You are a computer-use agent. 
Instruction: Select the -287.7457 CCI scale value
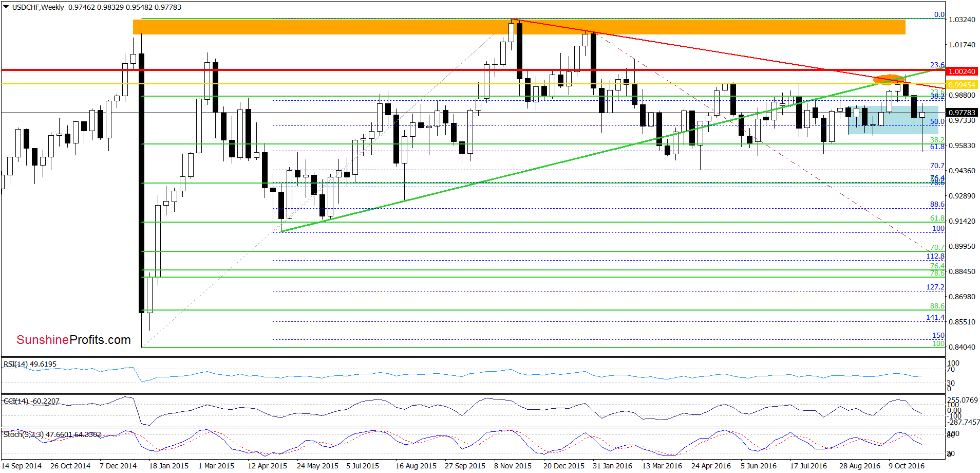[x=964, y=422]
